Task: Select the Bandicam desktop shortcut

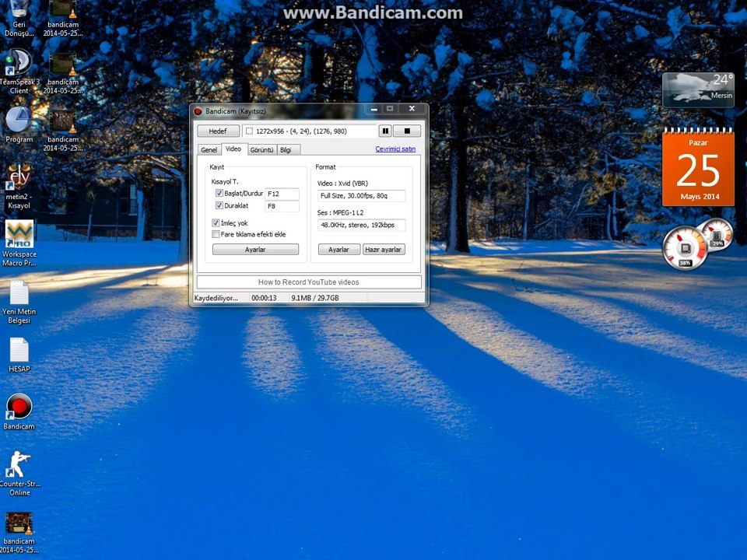Action: tap(19, 412)
